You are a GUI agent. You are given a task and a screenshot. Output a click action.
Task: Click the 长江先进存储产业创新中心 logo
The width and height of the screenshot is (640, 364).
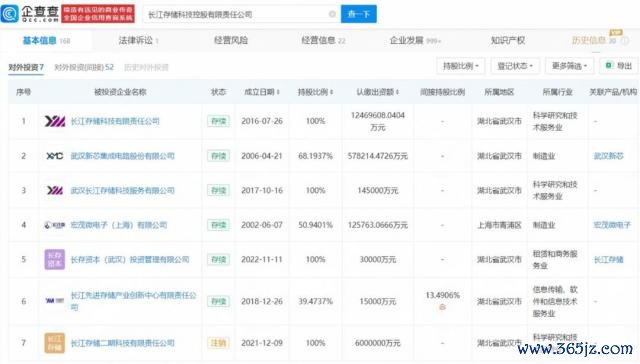click(55, 301)
